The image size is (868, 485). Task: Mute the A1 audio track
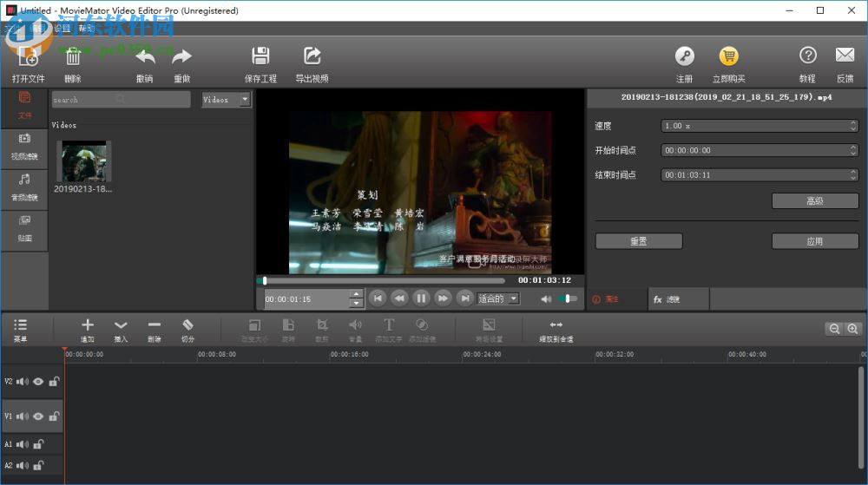pos(23,444)
